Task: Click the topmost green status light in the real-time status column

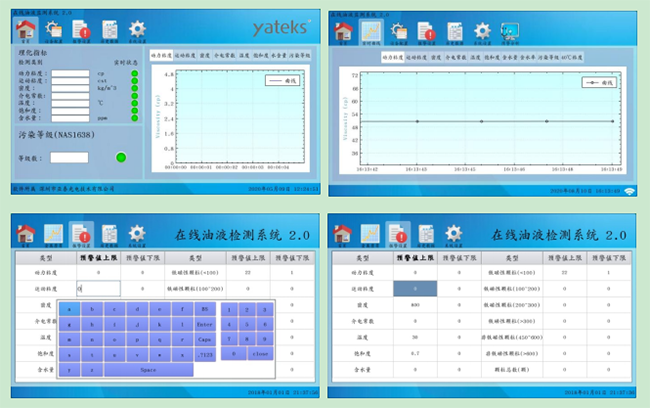Action: (134, 73)
